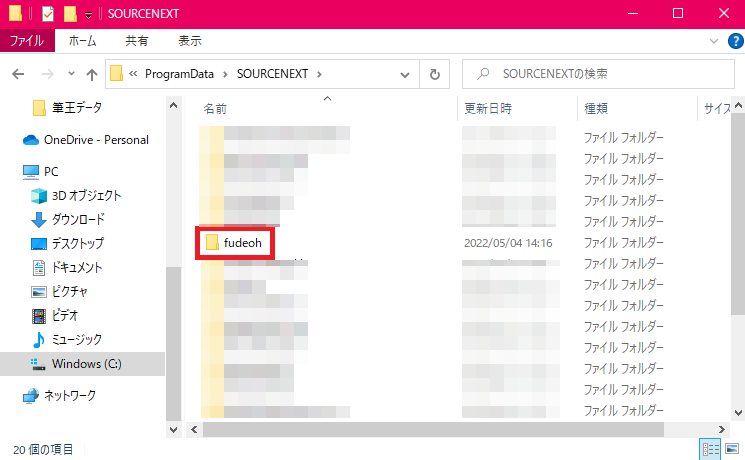The width and height of the screenshot is (745, 460).
Task: Sort by the 種類 column header
Action: tap(596, 108)
